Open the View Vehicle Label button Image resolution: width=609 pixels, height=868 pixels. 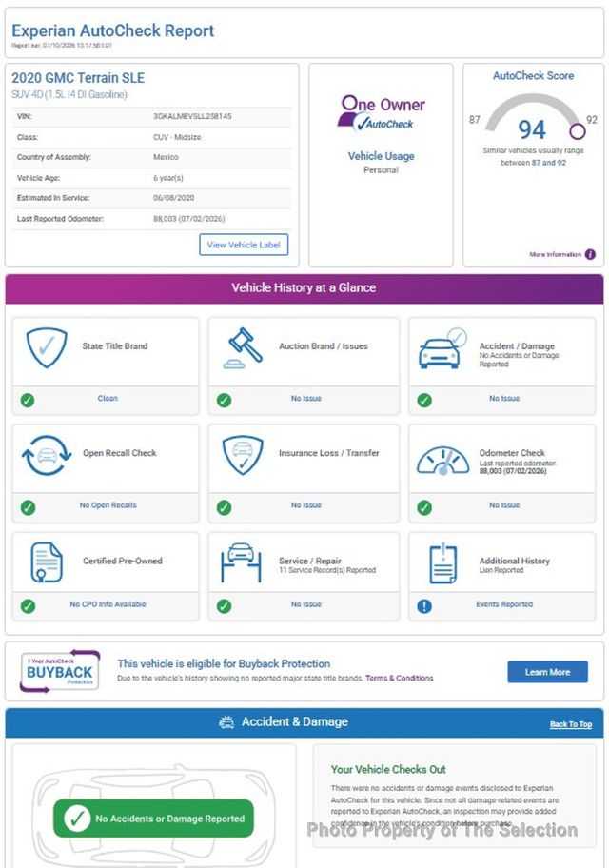[x=244, y=245]
